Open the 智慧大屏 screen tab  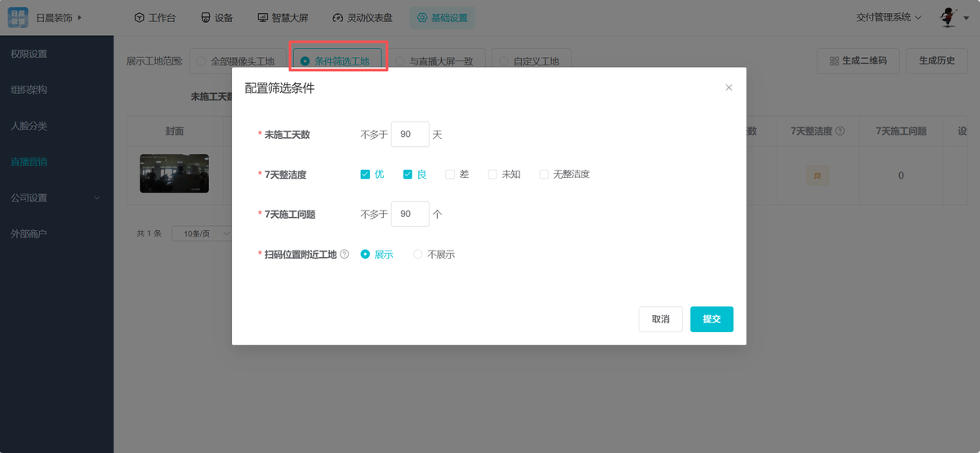coord(283,17)
